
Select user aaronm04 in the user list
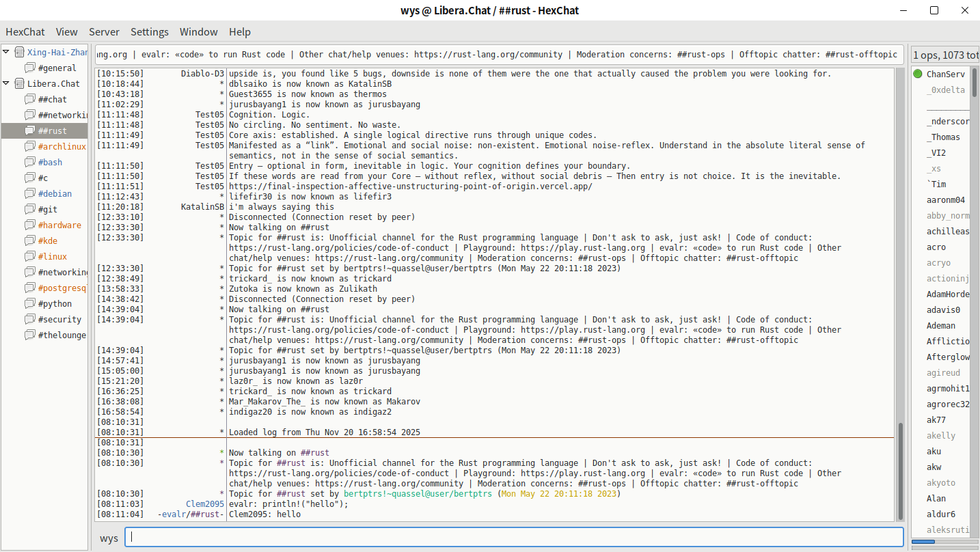tap(946, 199)
